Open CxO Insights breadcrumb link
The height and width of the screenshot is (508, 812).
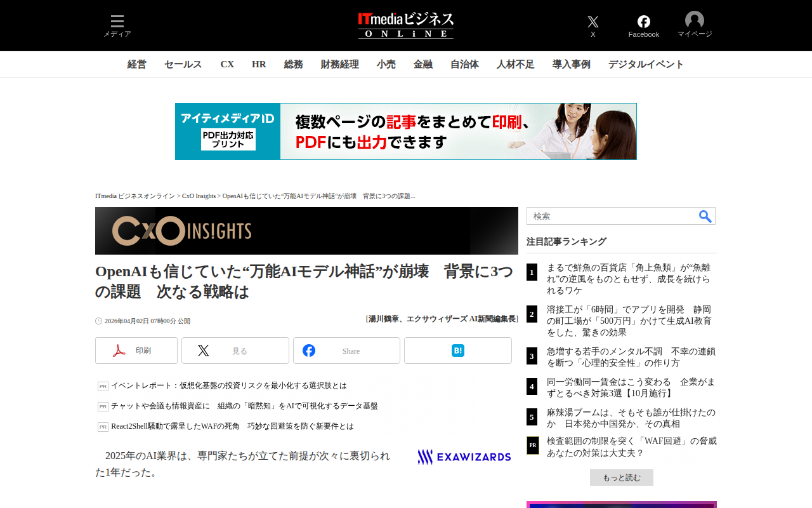[199, 196]
